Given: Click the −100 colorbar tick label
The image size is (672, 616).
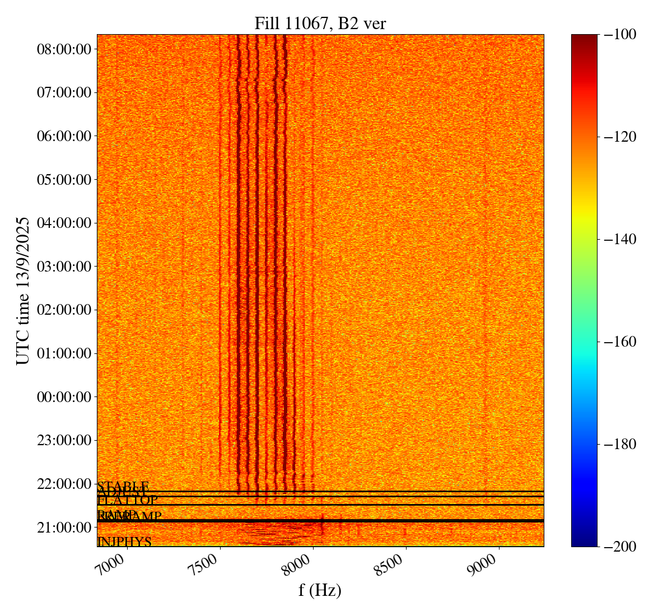Looking at the screenshot, I should [620, 35].
